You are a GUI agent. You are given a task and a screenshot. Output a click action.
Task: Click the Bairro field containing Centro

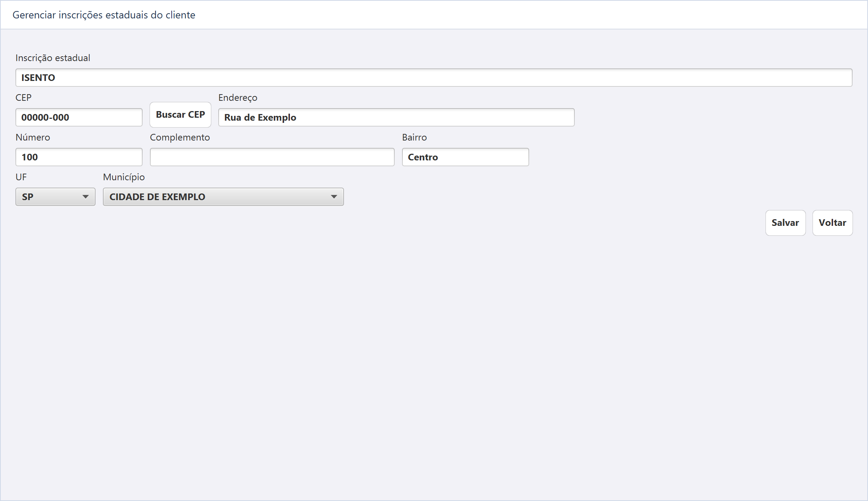point(465,157)
